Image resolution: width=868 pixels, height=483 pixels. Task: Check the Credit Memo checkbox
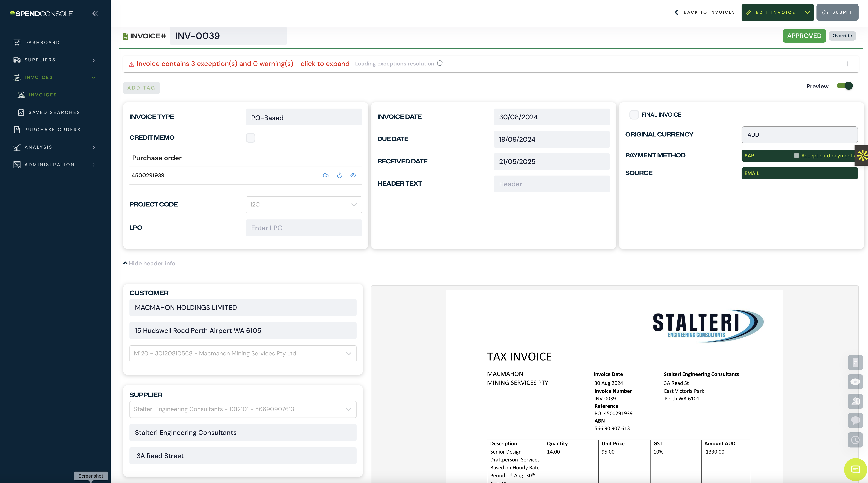(250, 138)
